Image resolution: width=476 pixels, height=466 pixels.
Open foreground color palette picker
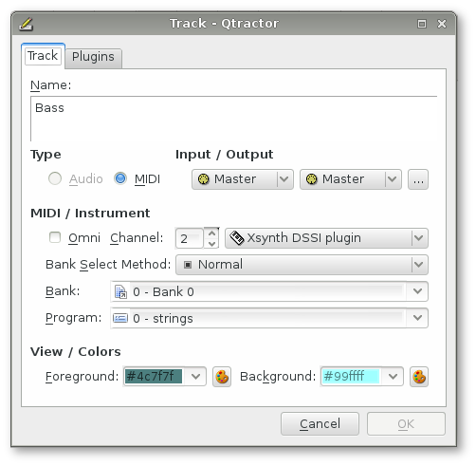(222, 377)
